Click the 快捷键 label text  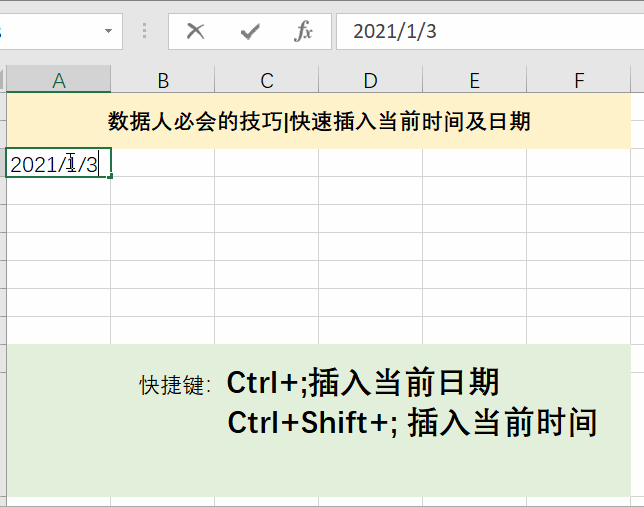pyautogui.click(x=175, y=385)
